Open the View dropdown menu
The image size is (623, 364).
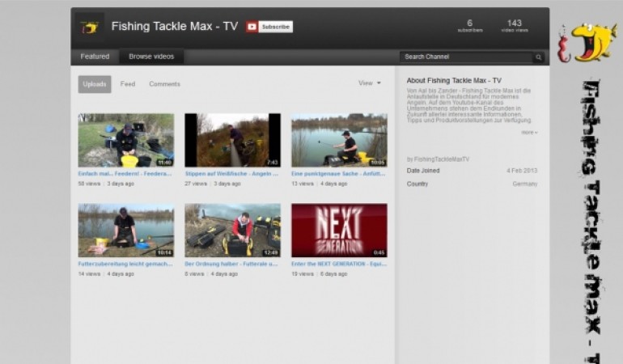369,83
